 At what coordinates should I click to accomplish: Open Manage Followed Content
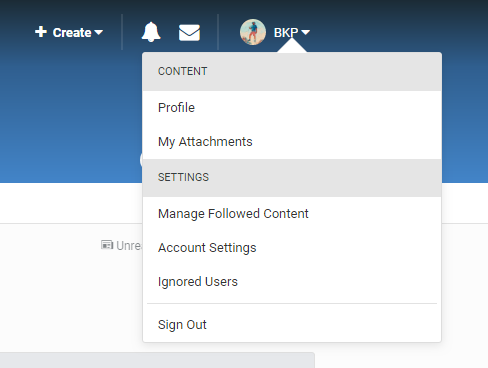click(x=292, y=214)
